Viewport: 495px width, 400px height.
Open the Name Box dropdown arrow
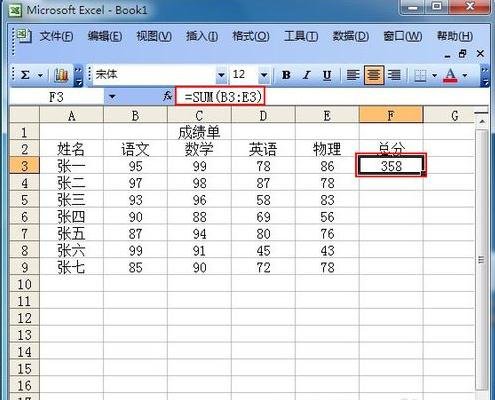coord(112,97)
